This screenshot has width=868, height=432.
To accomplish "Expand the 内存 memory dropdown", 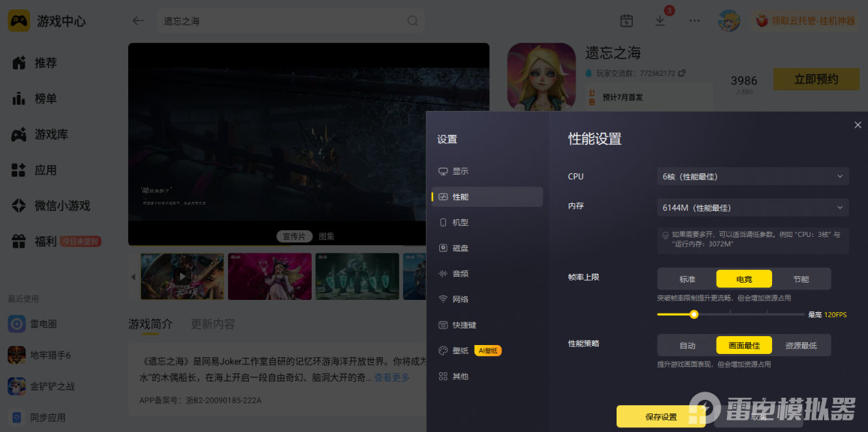I will (752, 207).
